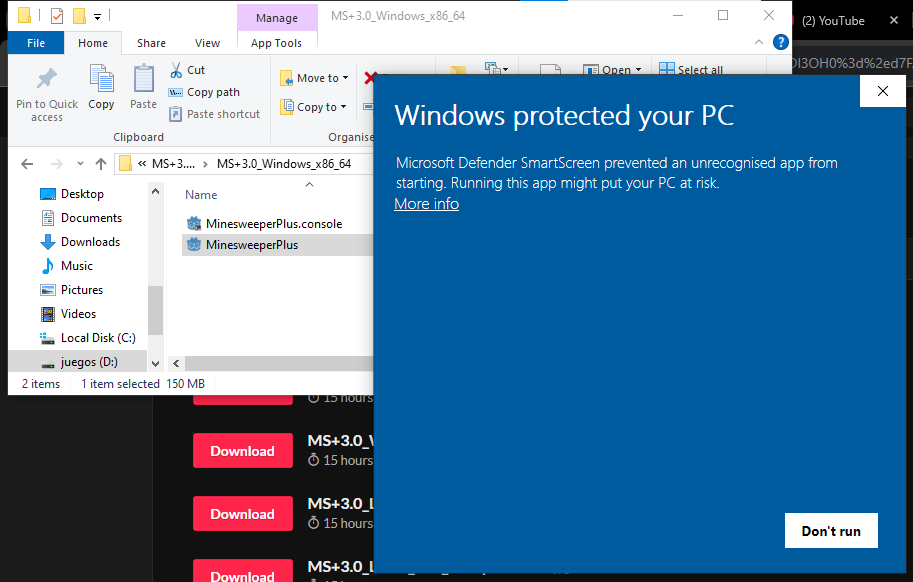Click MS+3.0_Windows_x86_64 in the address bar
The image size is (913, 582).
pyautogui.click(x=284, y=164)
